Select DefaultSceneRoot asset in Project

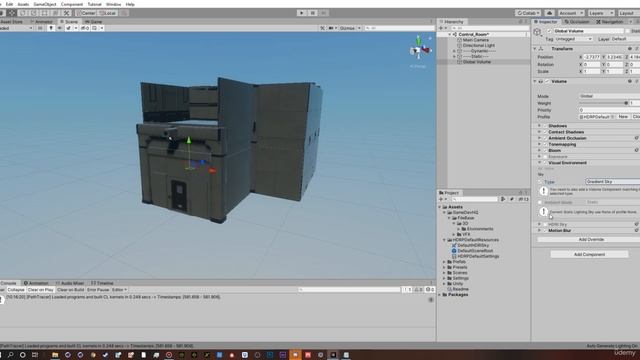[472, 251]
